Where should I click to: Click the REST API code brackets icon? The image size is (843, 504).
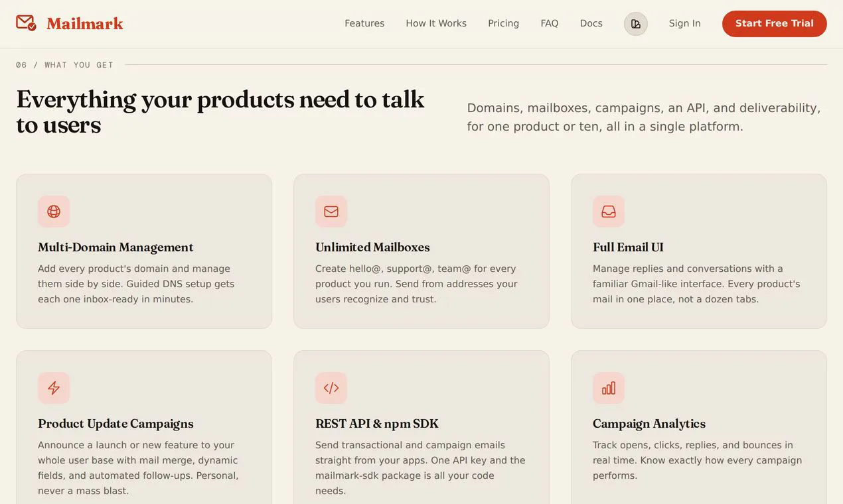[x=331, y=388]
